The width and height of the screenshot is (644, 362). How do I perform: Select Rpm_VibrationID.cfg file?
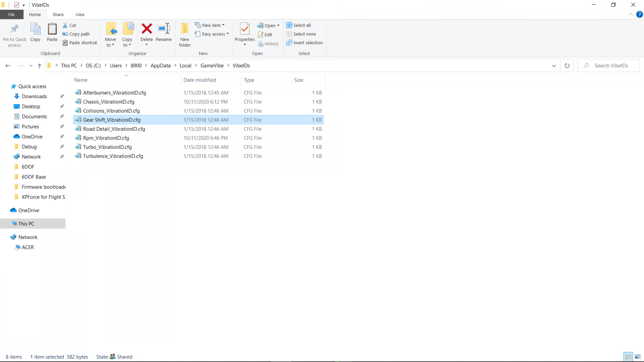tap(198, 138)
